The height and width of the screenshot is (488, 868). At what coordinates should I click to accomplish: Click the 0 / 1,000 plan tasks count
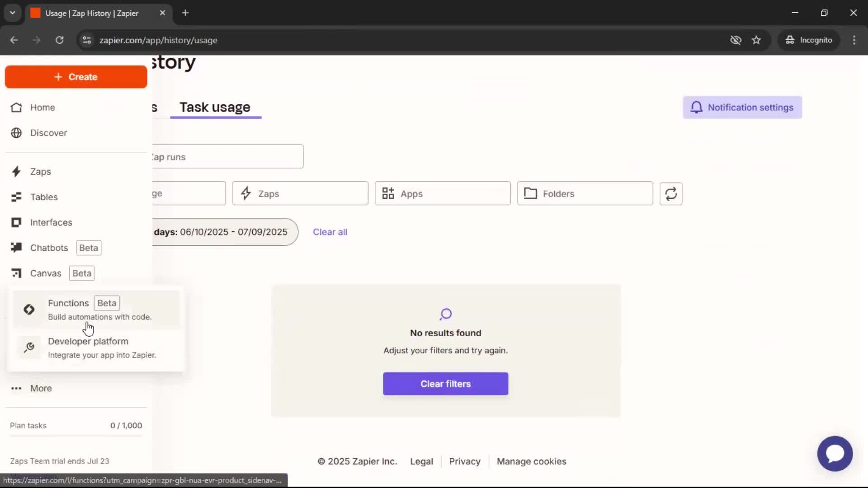tap(126, 426)
